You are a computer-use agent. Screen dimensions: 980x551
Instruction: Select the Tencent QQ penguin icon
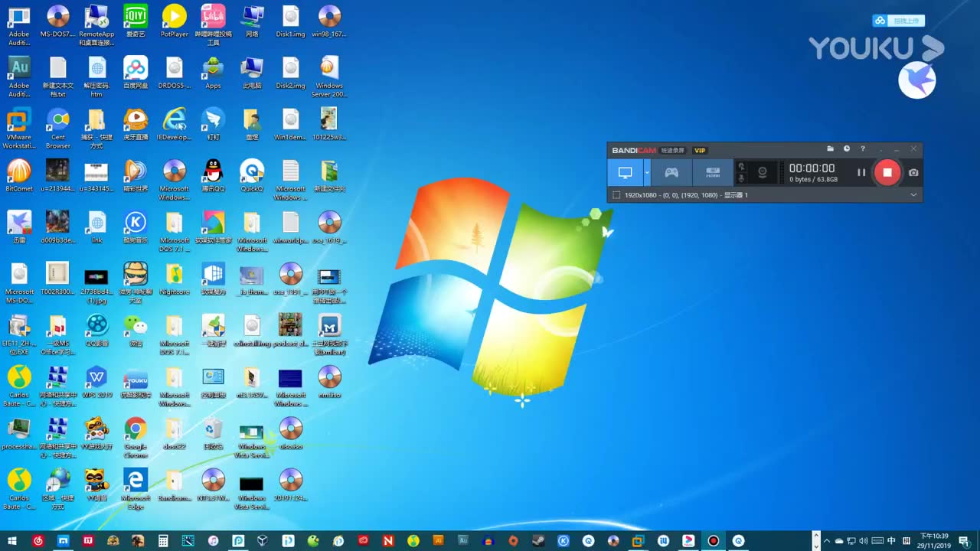pos(214,176)
